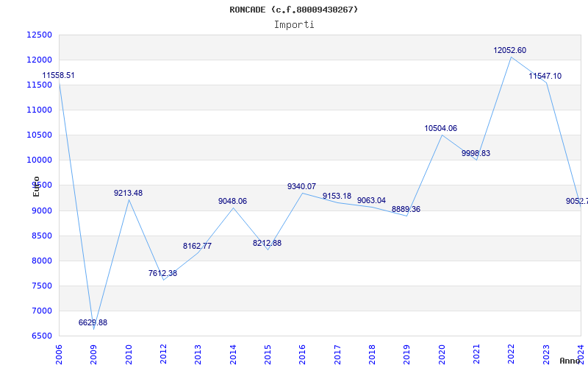
Task: Select data label 9063.04
Action: tap(371, 200)
